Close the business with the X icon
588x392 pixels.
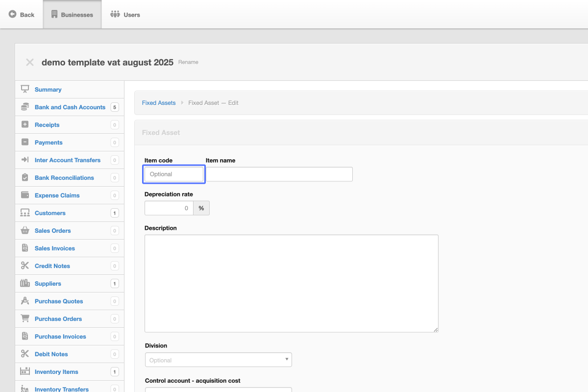tap(30, 62)
